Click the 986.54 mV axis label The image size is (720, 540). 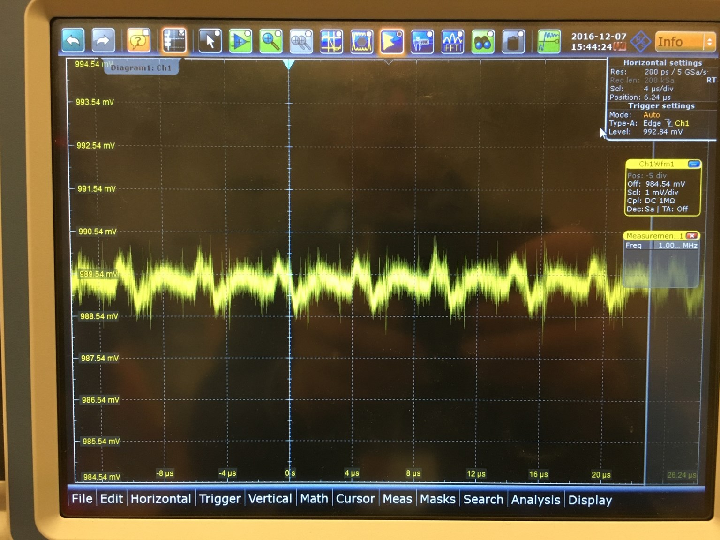click(101, 400)
